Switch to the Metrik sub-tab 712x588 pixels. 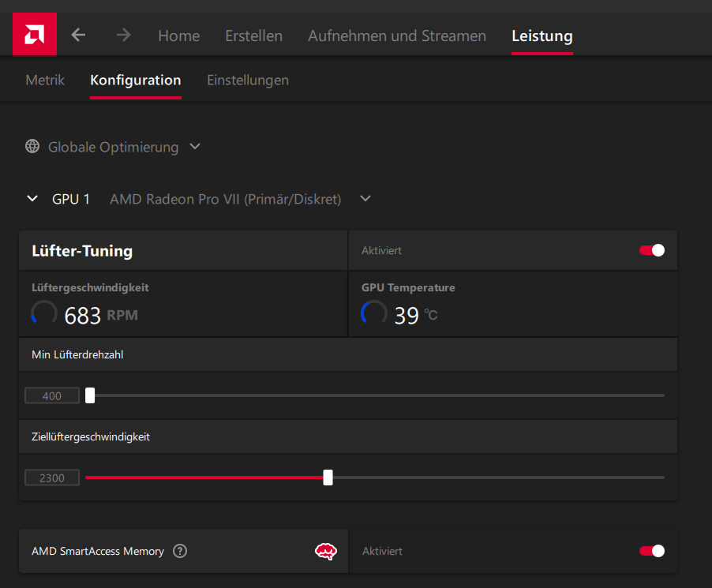[45, 80]
